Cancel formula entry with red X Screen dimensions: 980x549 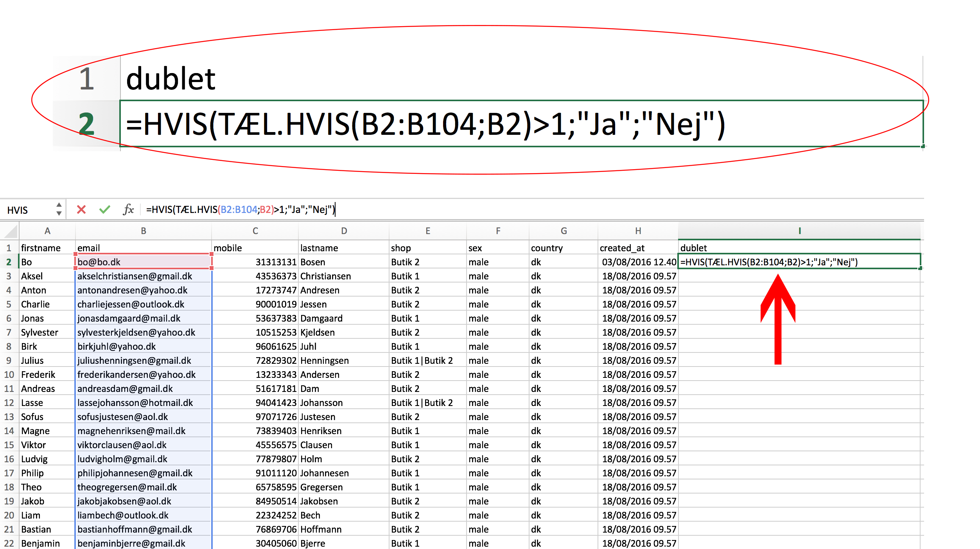81,210
